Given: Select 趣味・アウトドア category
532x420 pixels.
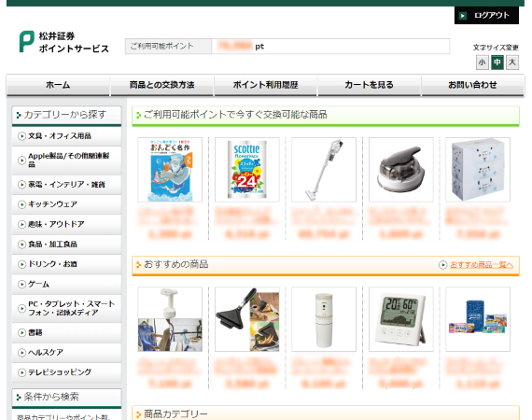Looking at the screenshot, I should (66, 224).
